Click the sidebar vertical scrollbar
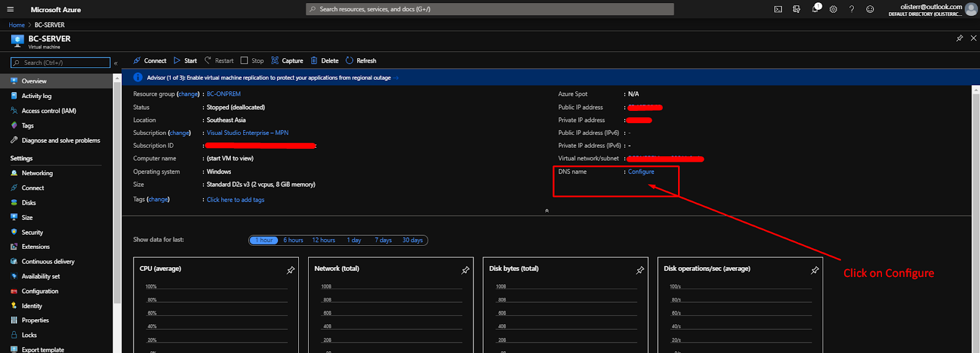This screenshot has height=353, width=980. (x=117, y=193)
